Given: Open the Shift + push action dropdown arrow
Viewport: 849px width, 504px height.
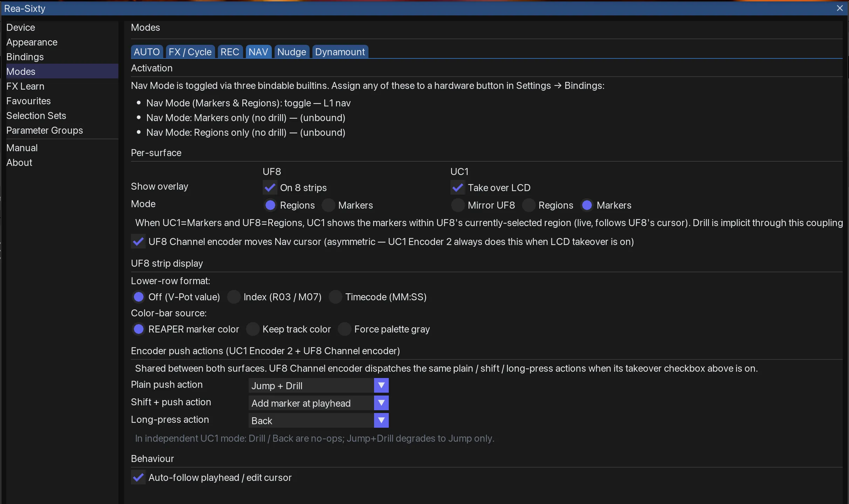Looking at the screenshot, I should tap(381, 403).
